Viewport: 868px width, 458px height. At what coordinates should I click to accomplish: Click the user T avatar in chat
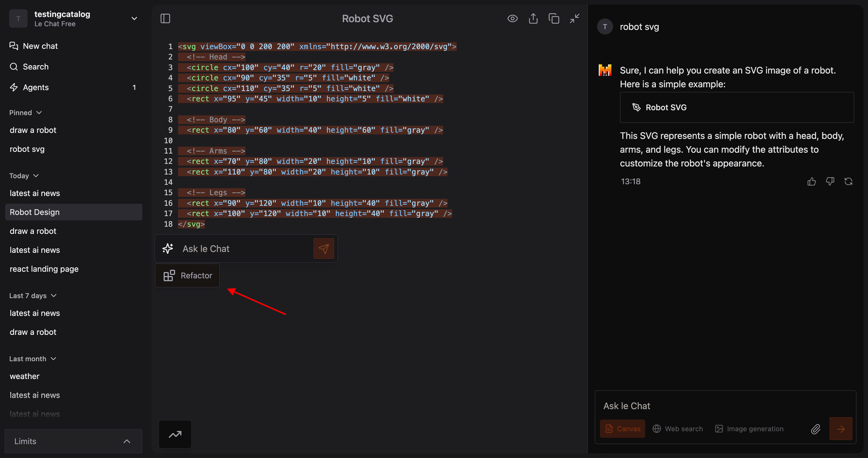click(605, 27)
